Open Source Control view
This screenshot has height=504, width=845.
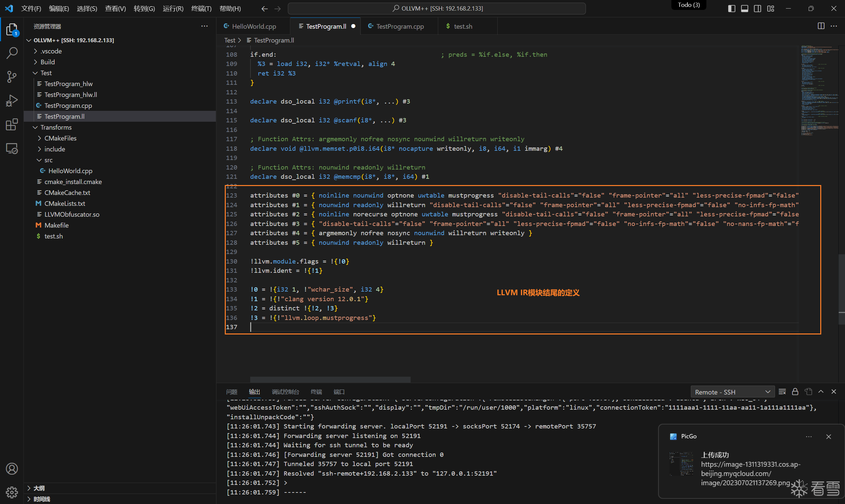pyautogui.click(x=12, y=77)
